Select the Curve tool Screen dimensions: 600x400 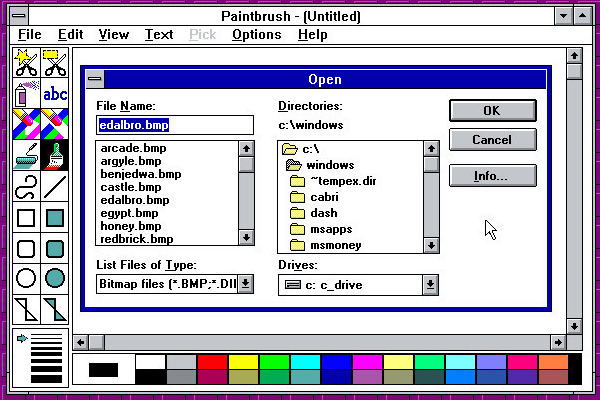point(26,186)
